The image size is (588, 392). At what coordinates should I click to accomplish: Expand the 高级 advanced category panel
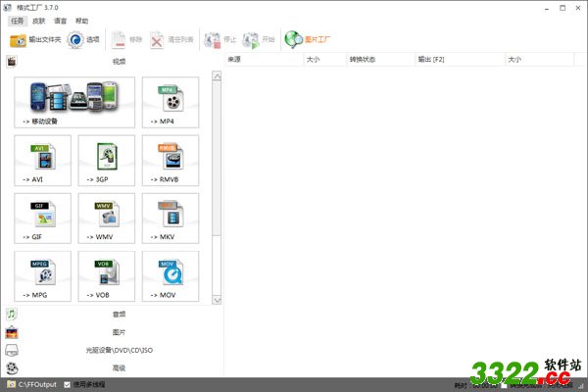click(x=118, y=367)
